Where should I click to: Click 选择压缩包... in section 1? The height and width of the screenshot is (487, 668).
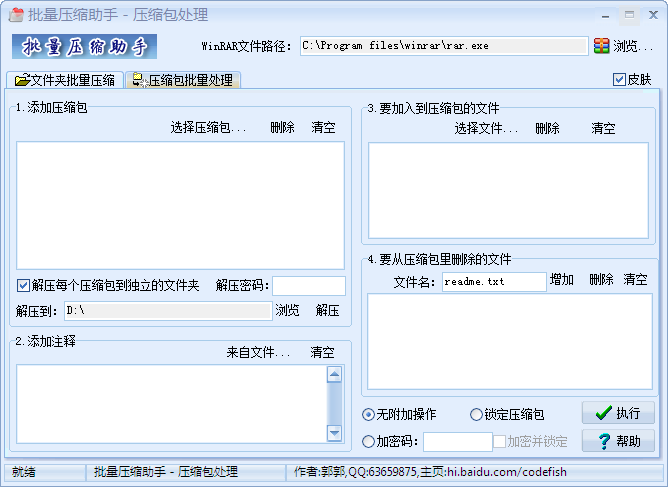click(x=208, y=127)
